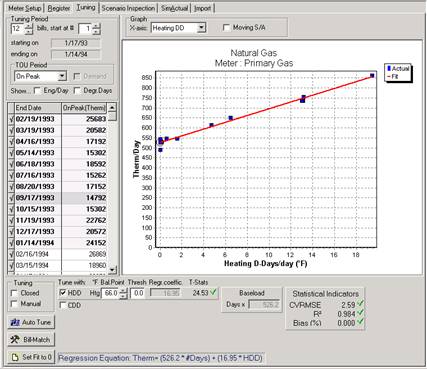Click the Set Fit to 0 page icon

click(x=15, y=357)
